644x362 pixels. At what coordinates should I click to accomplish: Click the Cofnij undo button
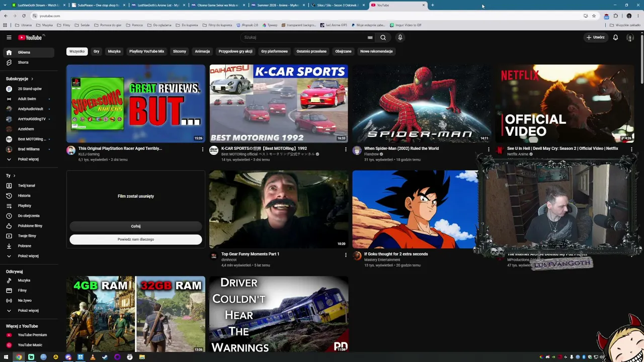(x=136, y=226)
